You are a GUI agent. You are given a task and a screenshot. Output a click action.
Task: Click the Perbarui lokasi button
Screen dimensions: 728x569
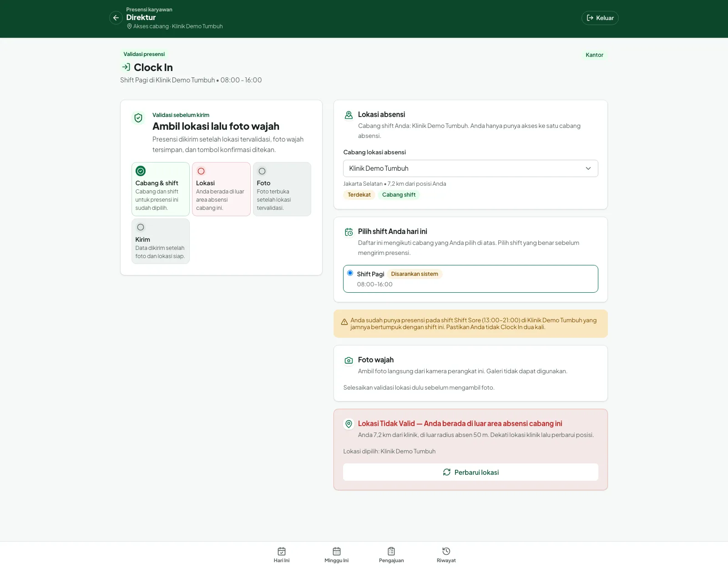click(x=470, y=472)
